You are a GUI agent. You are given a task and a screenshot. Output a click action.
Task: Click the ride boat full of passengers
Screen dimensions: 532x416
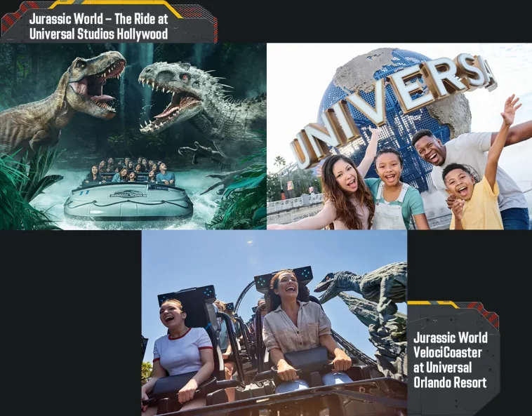[128, 196]
